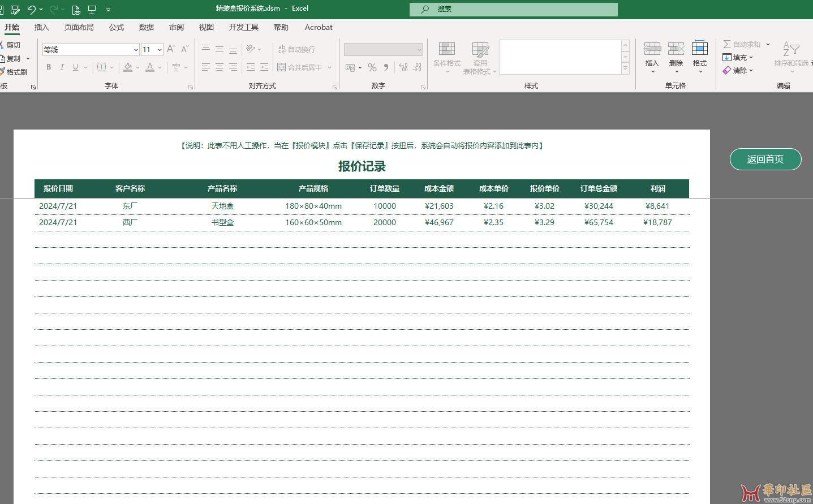Open the font size dropdown showing 11
The image size is (813, 504).
click(152, 49)
